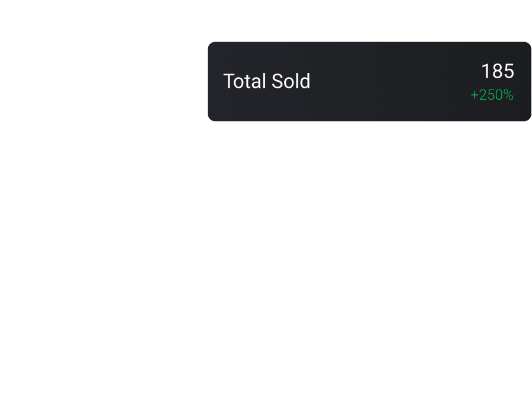Click the white 185 total figure

497,71
